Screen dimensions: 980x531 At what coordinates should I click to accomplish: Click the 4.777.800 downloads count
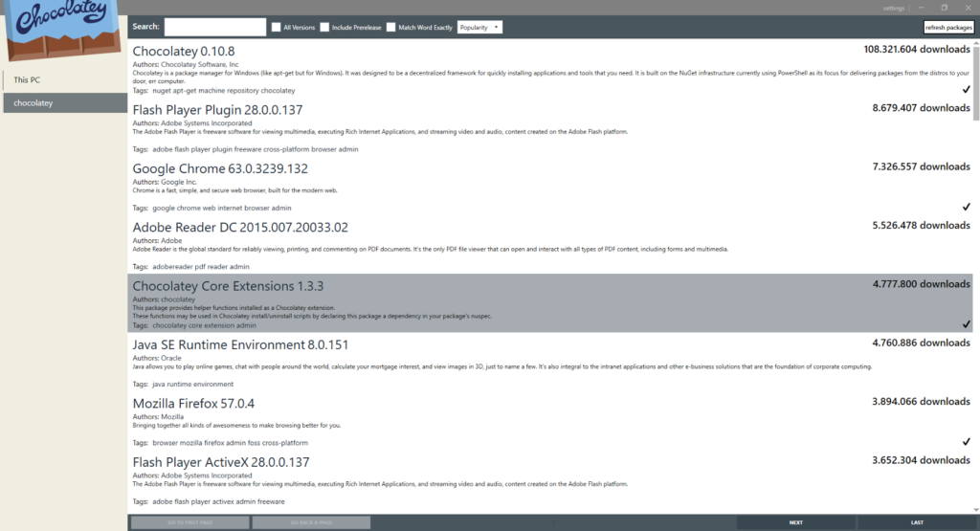[x=922, y=284]
